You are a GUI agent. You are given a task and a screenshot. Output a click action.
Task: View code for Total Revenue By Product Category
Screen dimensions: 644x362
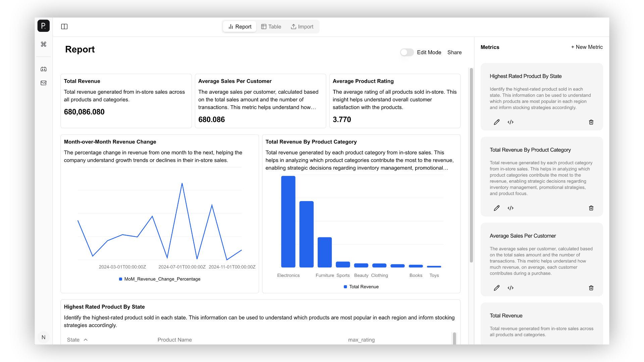click(x=511, y=208)
